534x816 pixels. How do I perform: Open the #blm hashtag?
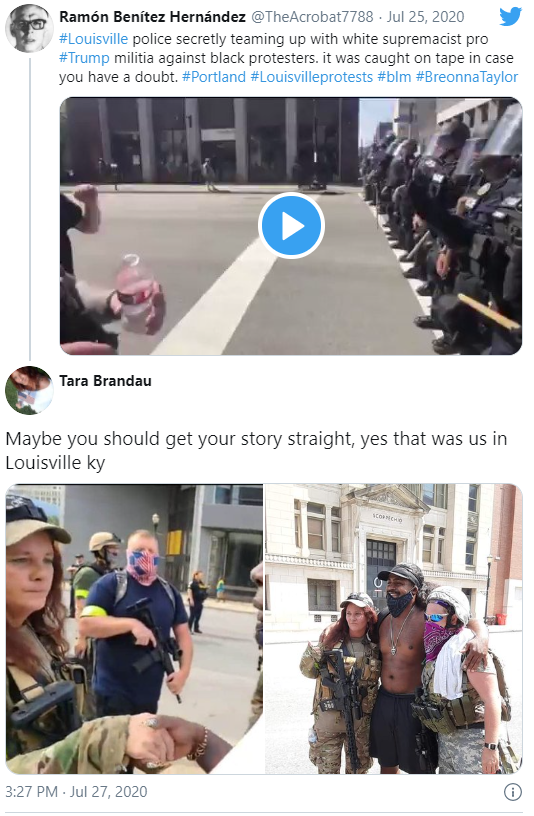coord(394,77)
